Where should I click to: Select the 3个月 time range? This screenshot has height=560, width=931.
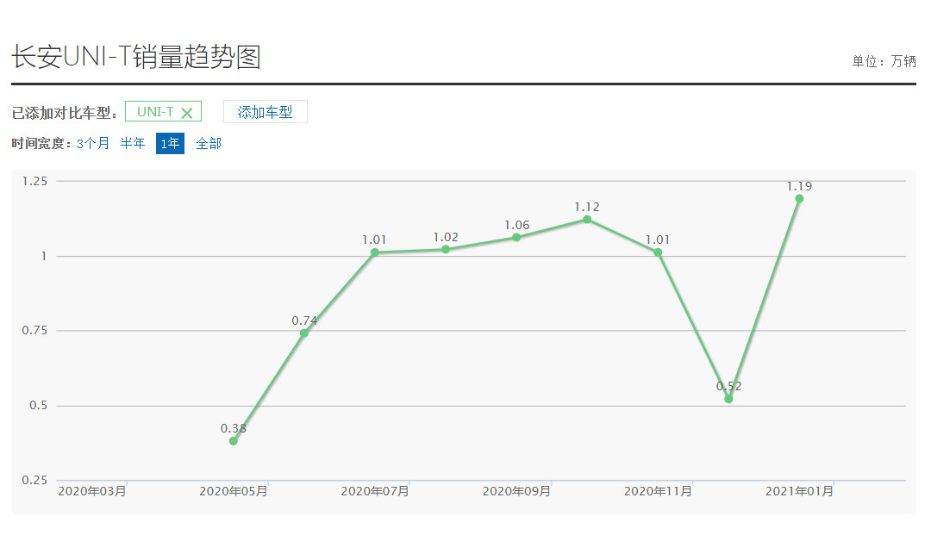pyautogui.click(x=93, y=144)
